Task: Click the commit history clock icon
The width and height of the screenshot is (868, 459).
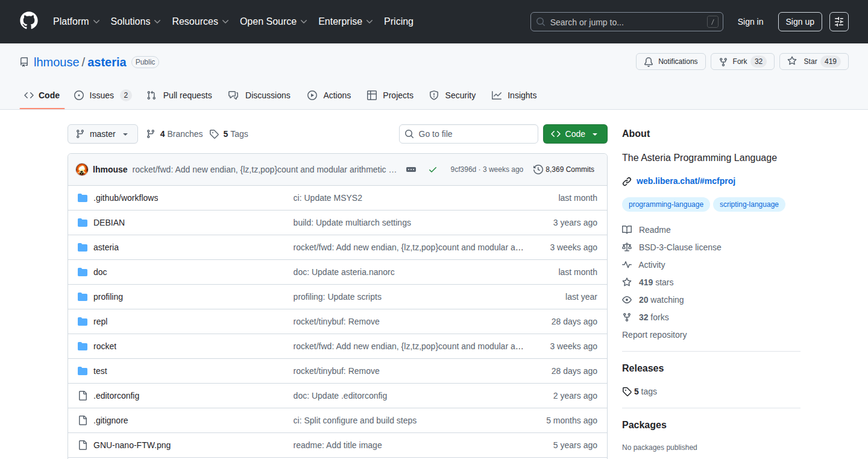Action: pyautogui.click(x=538, y=169)
